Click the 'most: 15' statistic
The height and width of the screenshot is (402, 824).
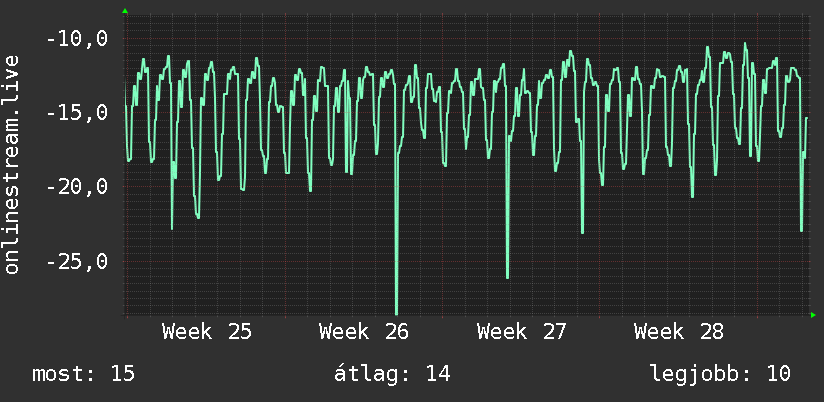(x=84, y=374)
